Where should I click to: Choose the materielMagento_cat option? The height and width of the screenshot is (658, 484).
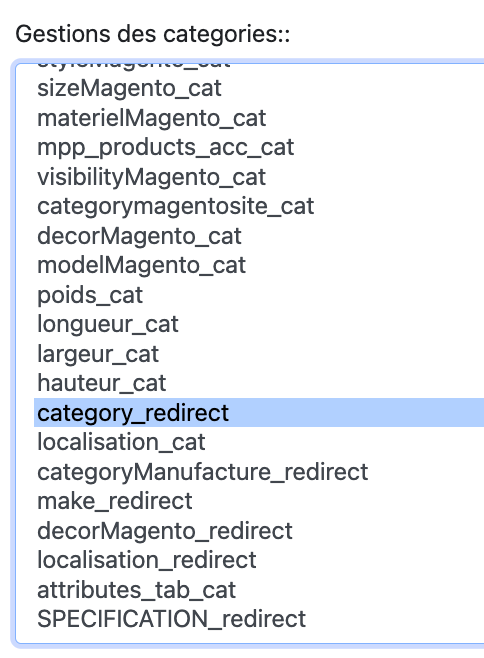pyautogui.click(x=259, y=118)
